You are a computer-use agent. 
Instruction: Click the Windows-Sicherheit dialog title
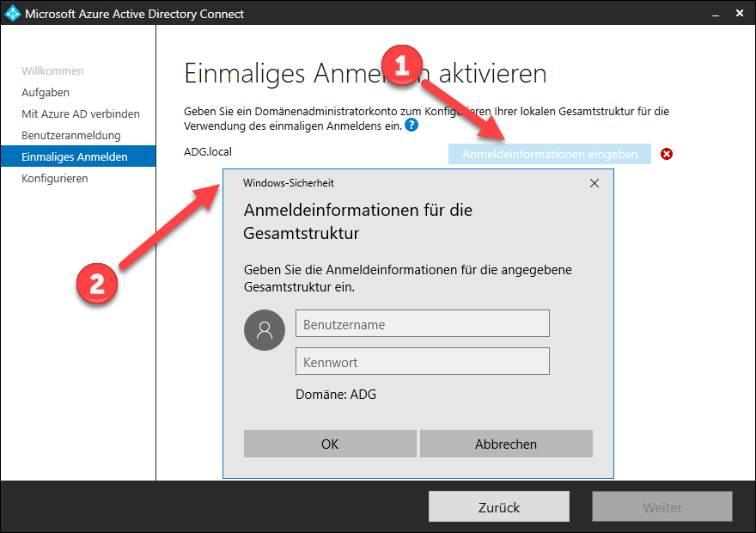(289, 183)
